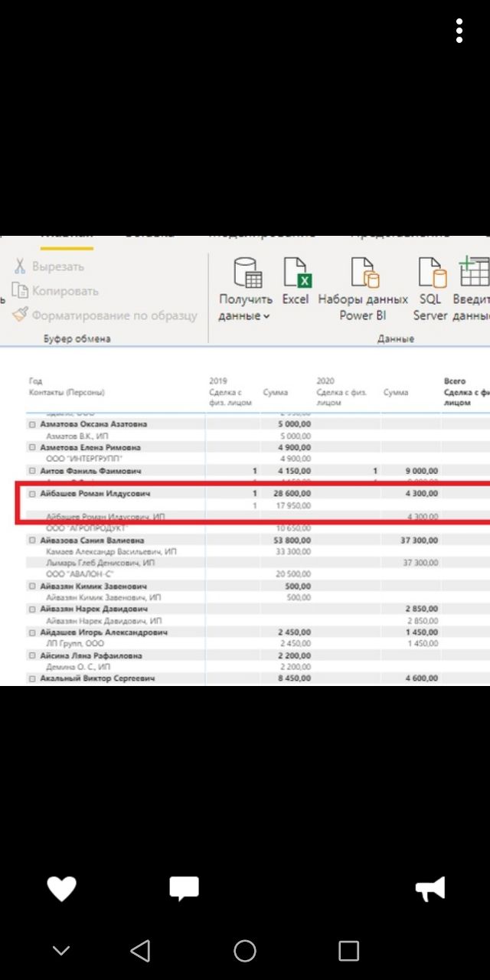Open the Получить данные dropdown arrow
The image size is (490, 980).
pos(266,316)
